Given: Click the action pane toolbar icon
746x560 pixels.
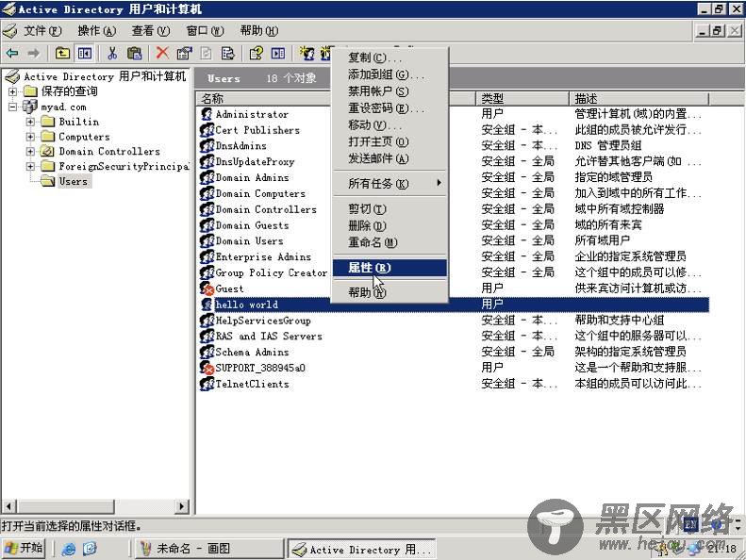Looking at the screenshot, I should pyautogui.click(x=278, y=54).
